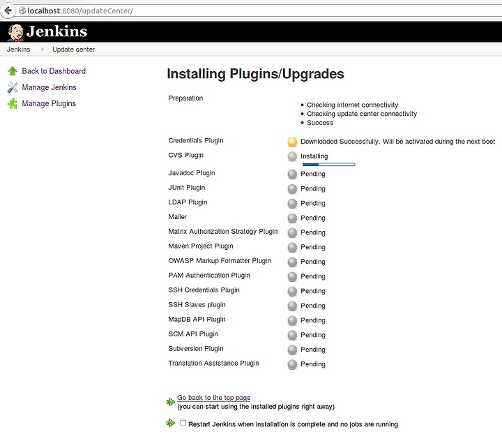Screen dimensions: 502x448
Task: Click the Jenkins title text in header
Action: (56, 31)
